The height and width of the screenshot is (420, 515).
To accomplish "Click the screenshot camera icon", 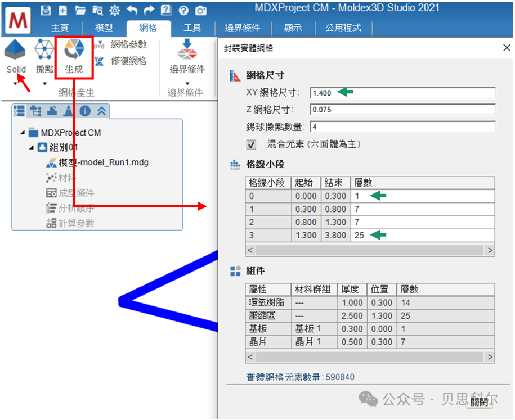I will [201, 10].
